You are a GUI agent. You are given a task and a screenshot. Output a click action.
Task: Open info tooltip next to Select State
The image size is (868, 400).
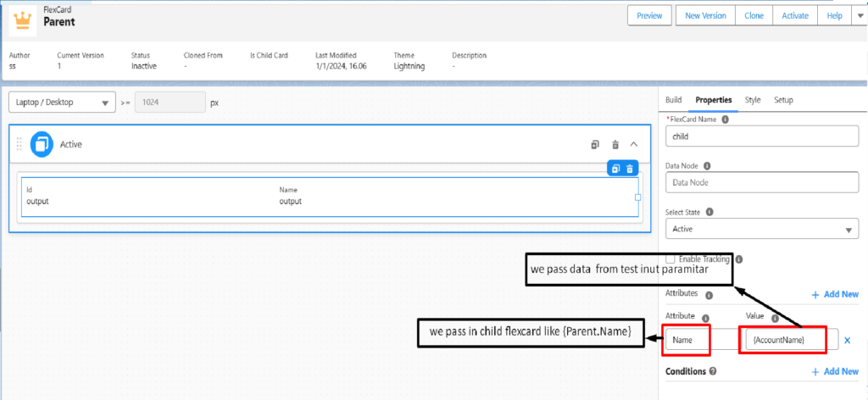click(709, 212)
